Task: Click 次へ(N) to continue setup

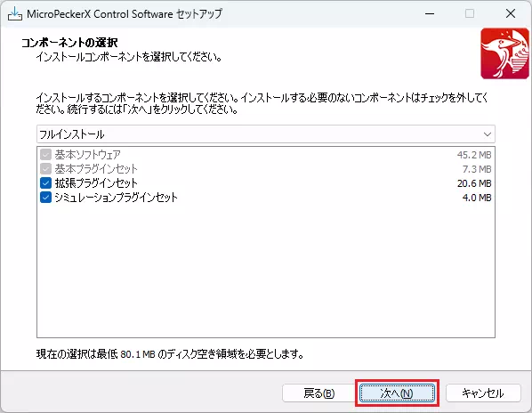Action: [x=397, y=393]
